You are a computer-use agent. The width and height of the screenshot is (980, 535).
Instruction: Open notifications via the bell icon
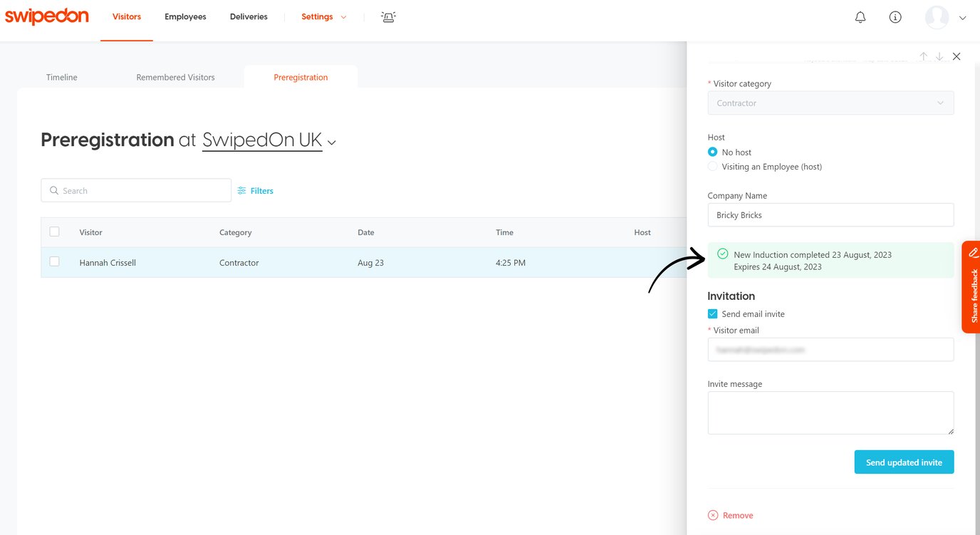point(860,16)
